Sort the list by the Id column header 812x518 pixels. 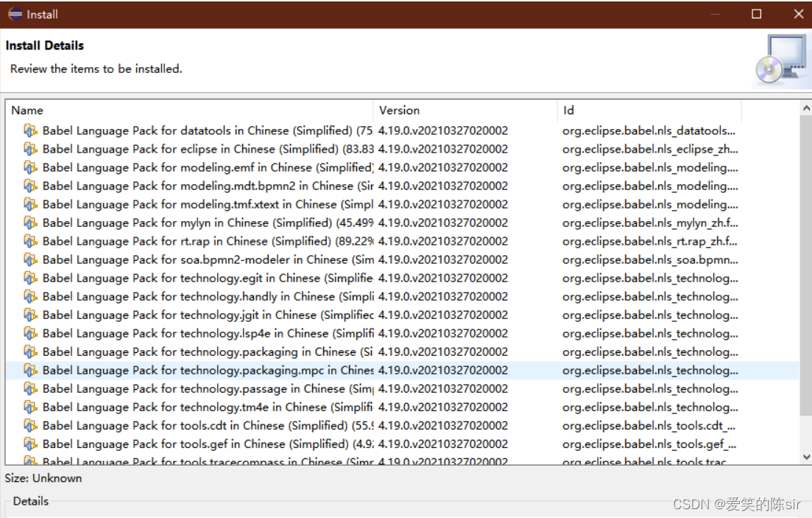[x=649, y=111]
